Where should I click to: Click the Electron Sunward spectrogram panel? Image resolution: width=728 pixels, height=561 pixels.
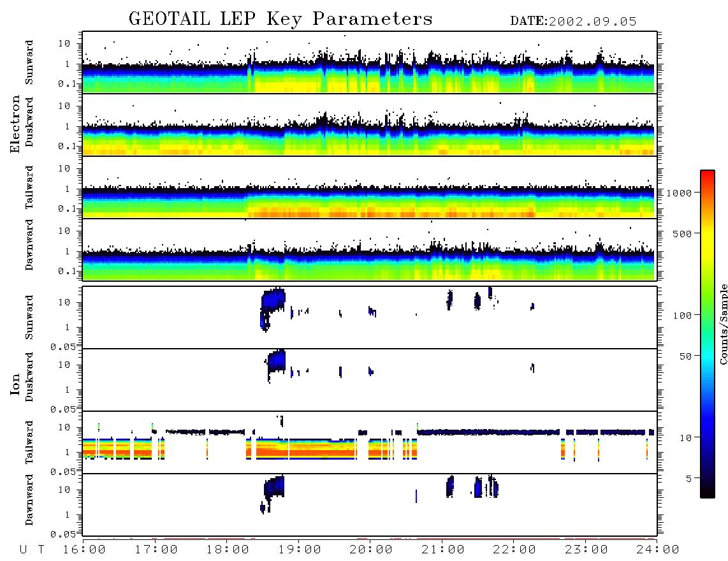(x=370, y=62)
